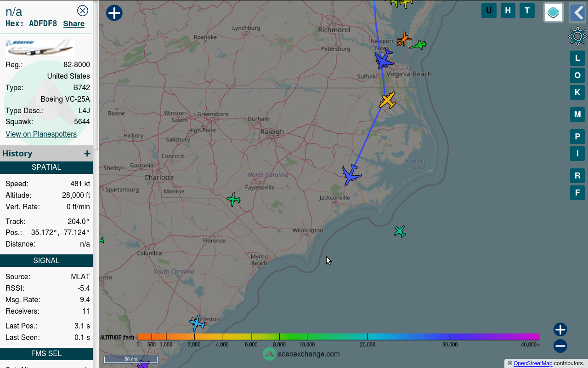
Task: Open the settings gear icon
Action: pos(577,36)
